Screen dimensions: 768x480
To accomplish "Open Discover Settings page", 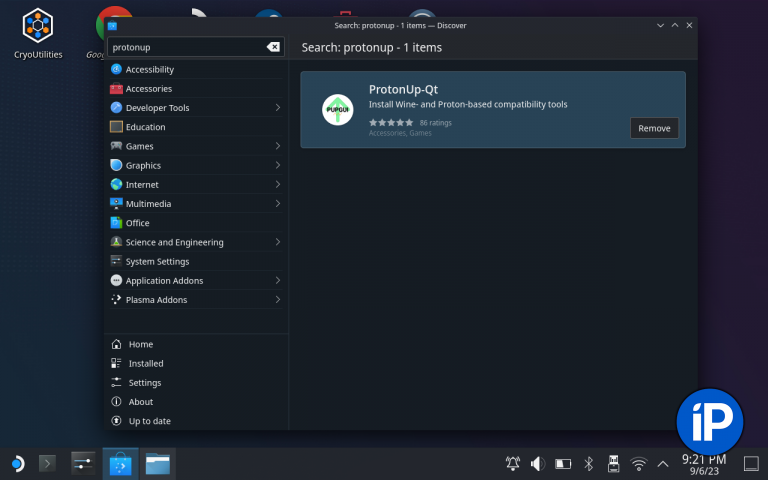I will pos(145,383).
